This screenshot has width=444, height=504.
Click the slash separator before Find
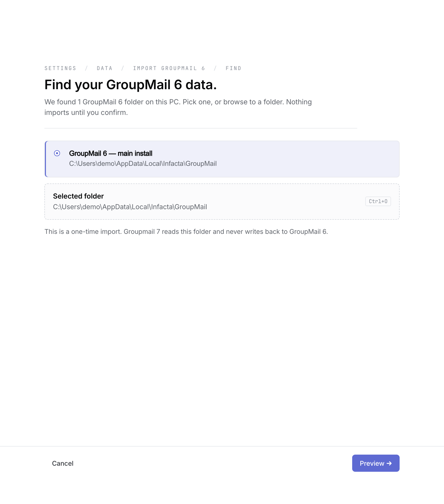point(215,68)
